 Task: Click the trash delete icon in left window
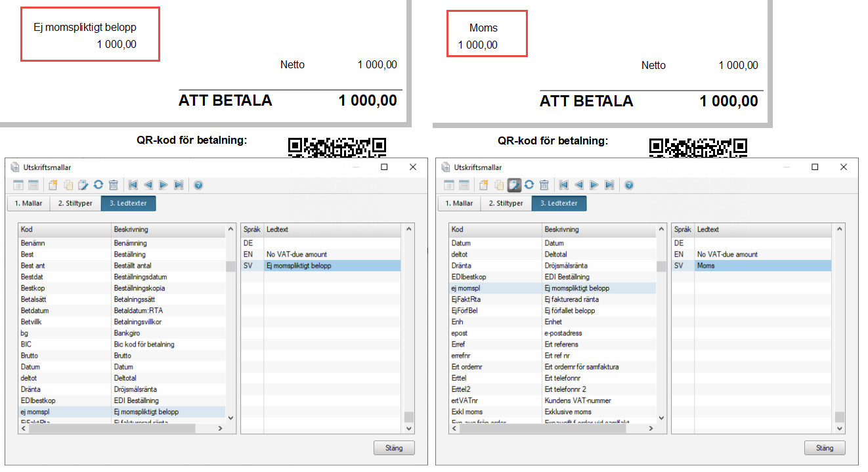coord(113,185)
